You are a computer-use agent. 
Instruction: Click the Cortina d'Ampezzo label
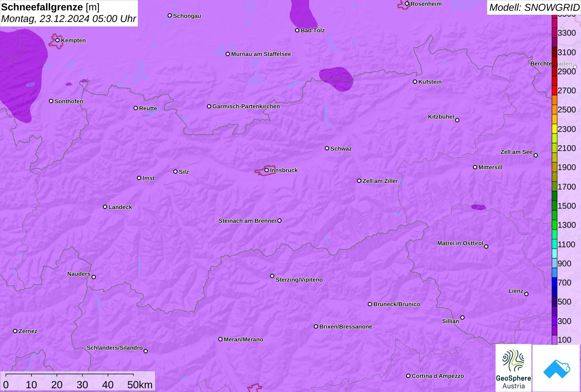coord(438,376)
